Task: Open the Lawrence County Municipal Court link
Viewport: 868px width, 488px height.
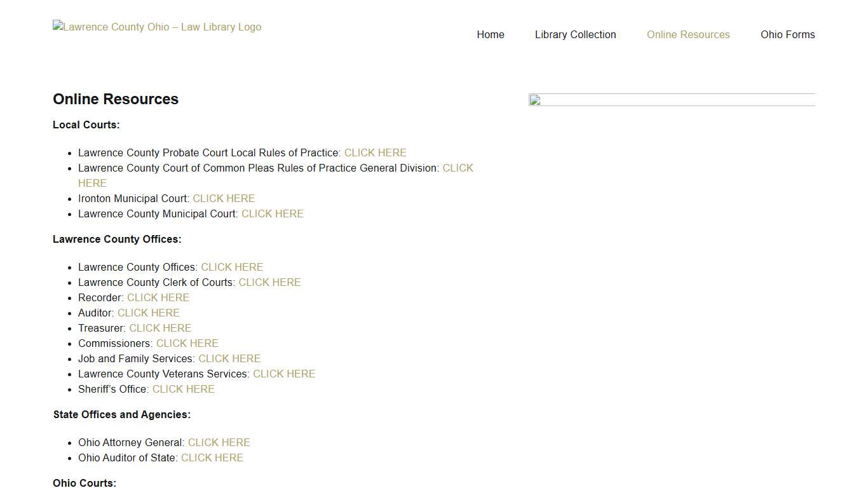Action: point(272,213)
